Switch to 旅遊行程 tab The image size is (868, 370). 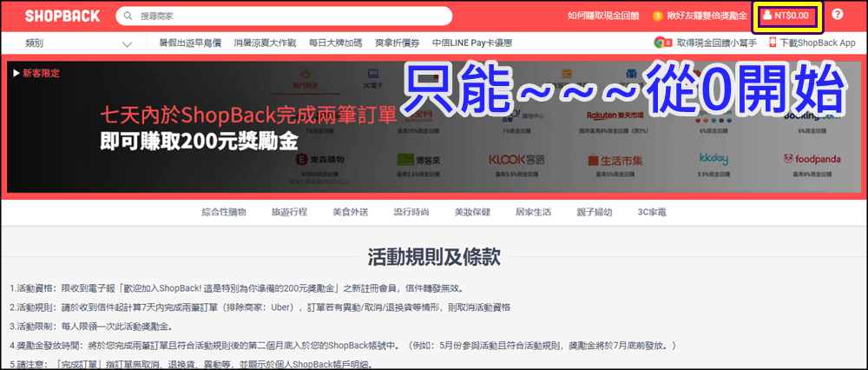click(289, 212)
